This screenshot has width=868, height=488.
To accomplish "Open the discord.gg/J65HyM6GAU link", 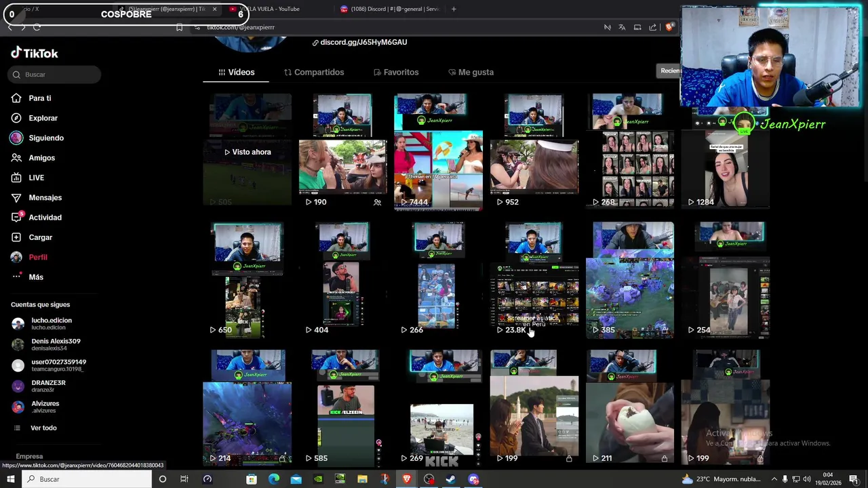I will pos(359,42).
